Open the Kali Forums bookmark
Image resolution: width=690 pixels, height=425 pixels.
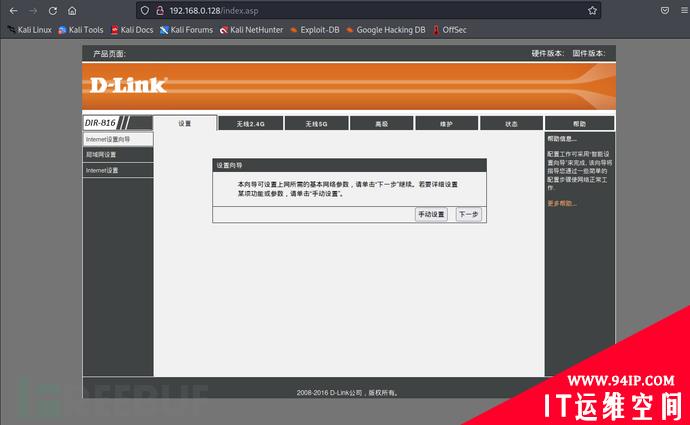click(186, 30)
